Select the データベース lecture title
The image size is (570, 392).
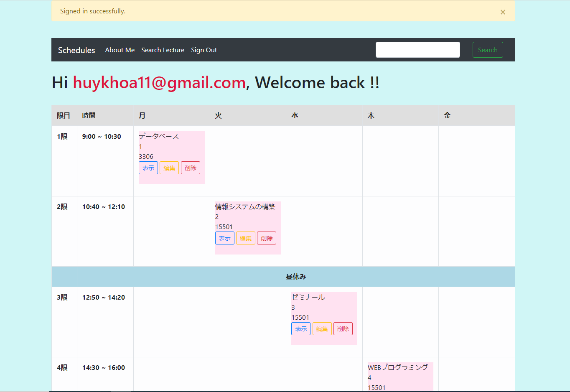[159, 136]
